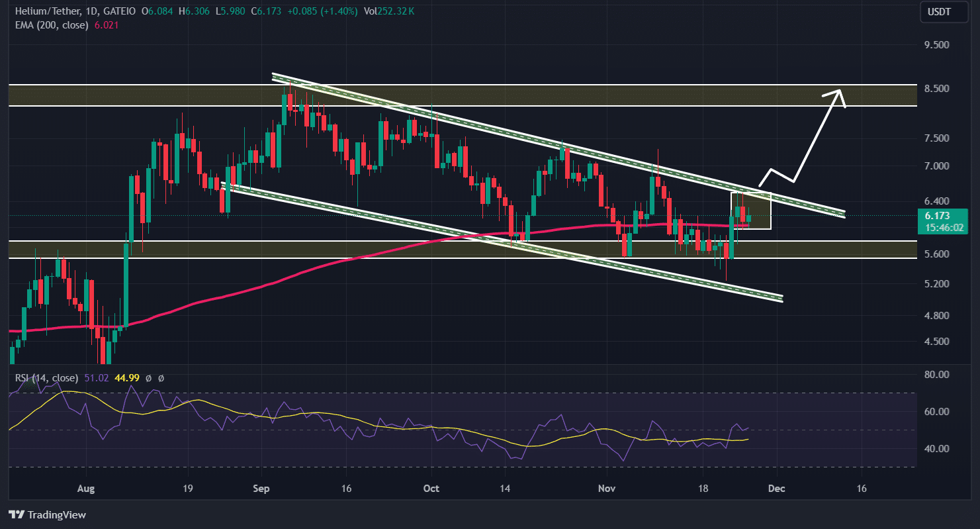Click the Aug date on time axis
Screen dimensions: 980x529
pyautogui.click(x=87, y=489)
